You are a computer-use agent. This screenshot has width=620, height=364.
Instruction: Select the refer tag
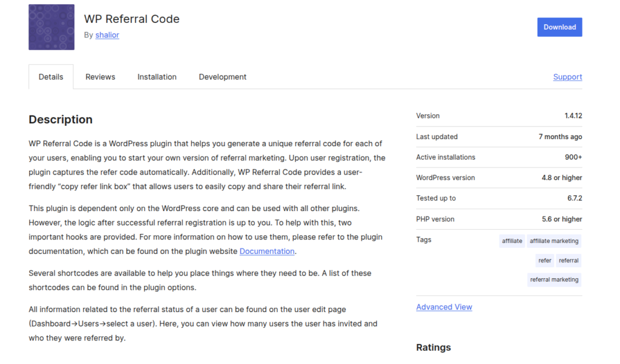[544, 261]
